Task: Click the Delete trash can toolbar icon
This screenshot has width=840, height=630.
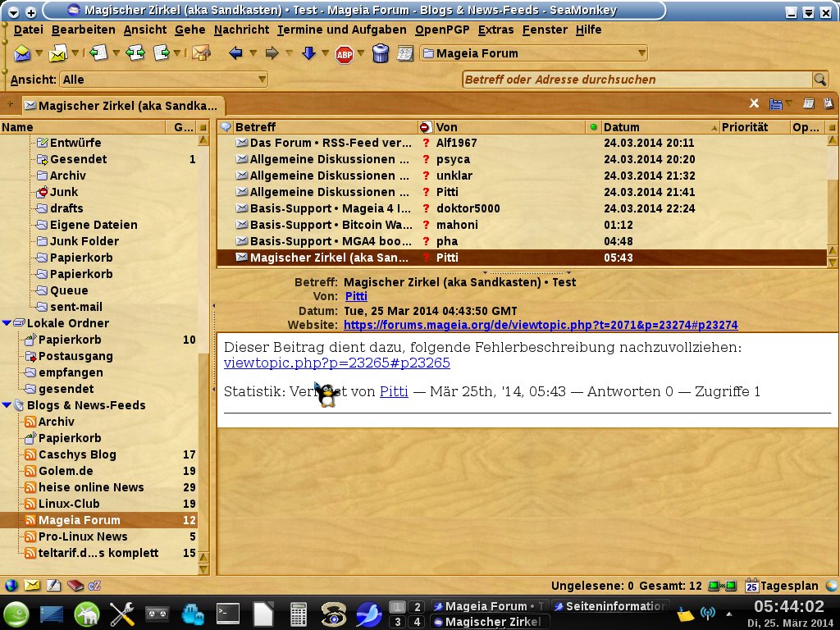Action: tap(381, 53)
